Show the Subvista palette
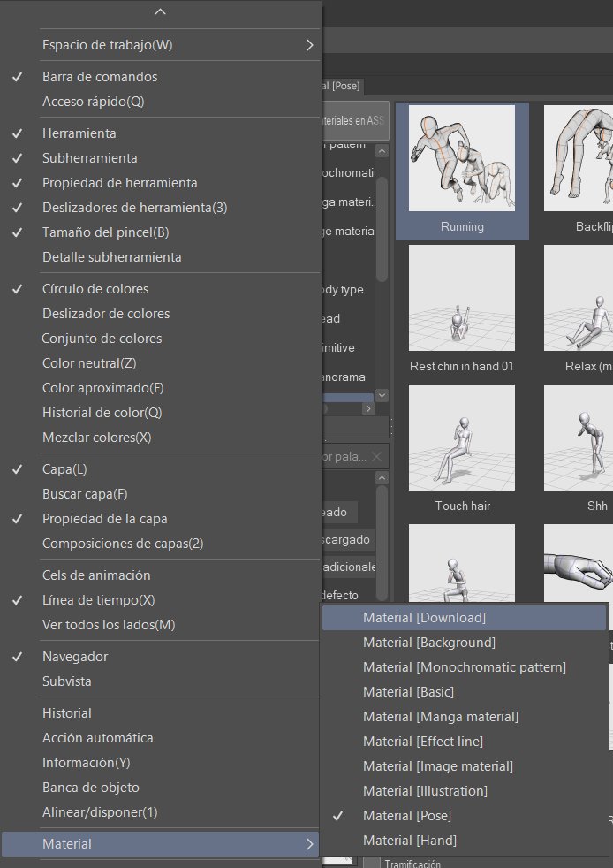 pos(161,681)
